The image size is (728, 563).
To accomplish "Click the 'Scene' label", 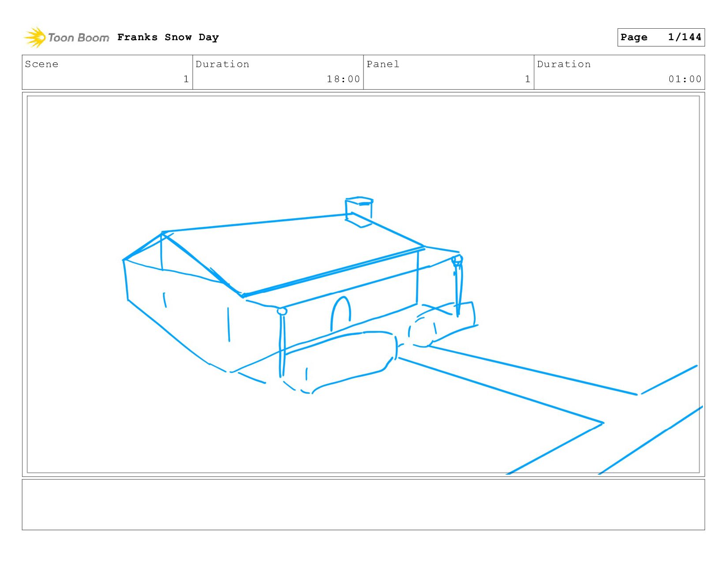I will [41, 64].
